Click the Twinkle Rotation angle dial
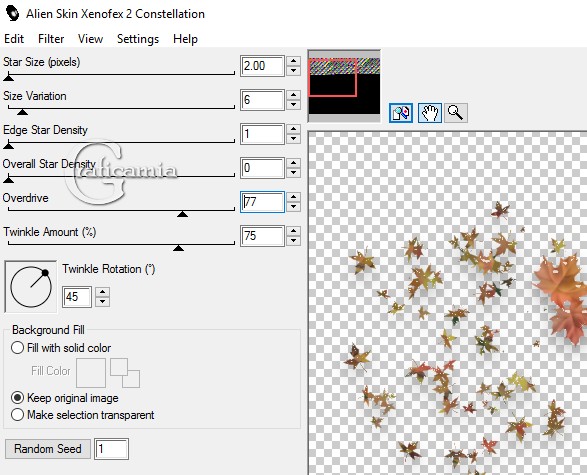 31,287
